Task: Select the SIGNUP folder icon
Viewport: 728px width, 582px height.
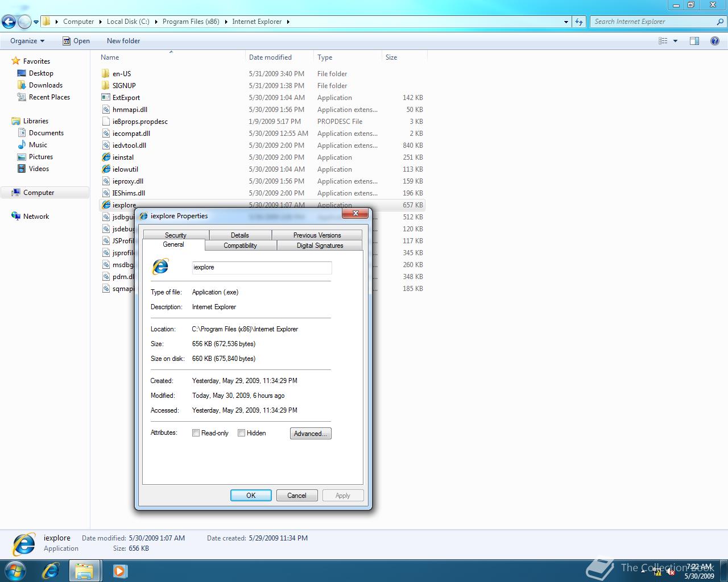Action: tap(106, 86)
